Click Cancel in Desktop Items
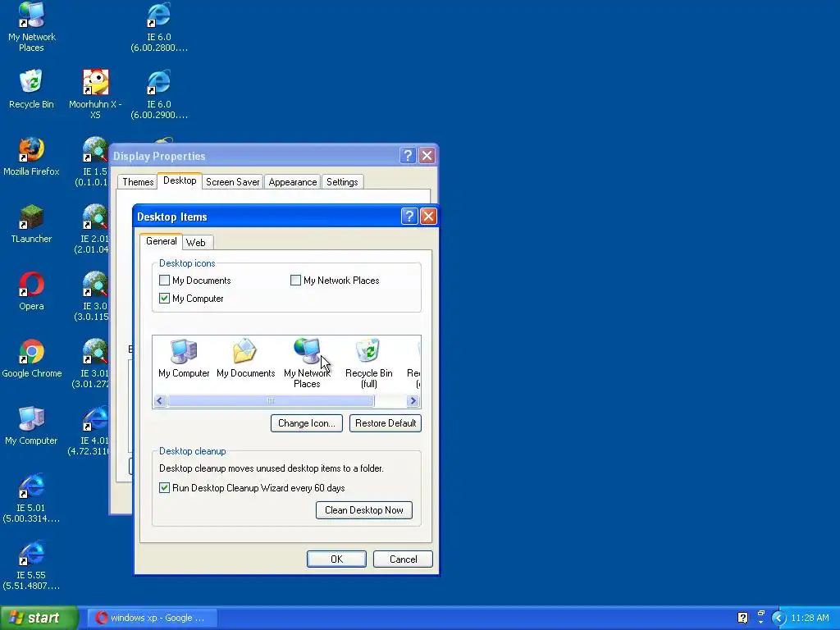This screenshot has width=840, height=630. [x=403, y=559]
